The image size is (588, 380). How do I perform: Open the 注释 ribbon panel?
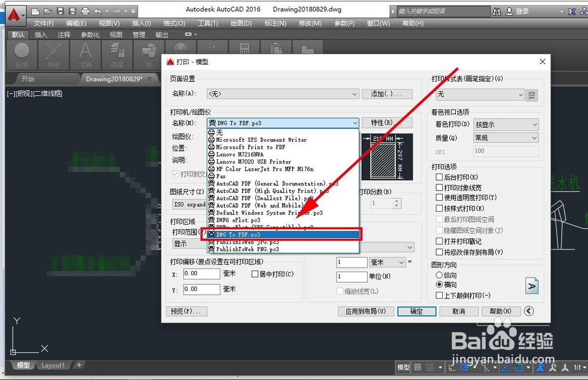pyautogui.click(x=85, y=55)
